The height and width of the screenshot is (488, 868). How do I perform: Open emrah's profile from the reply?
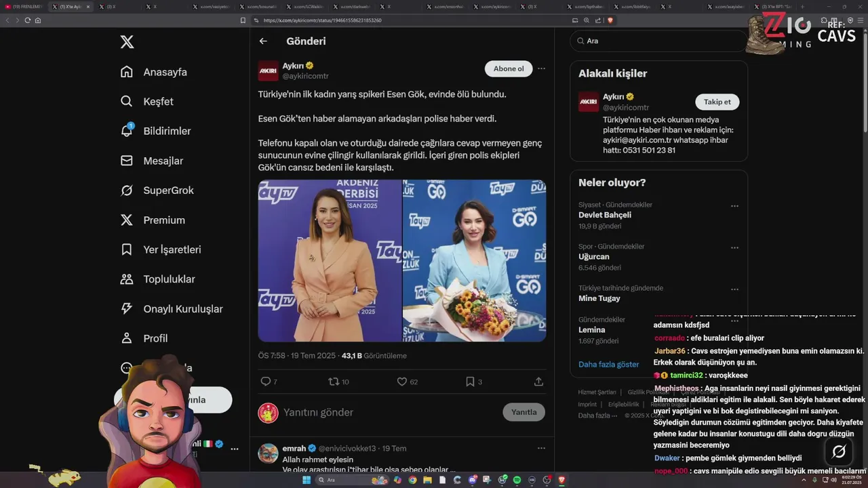tap(294, 448)
